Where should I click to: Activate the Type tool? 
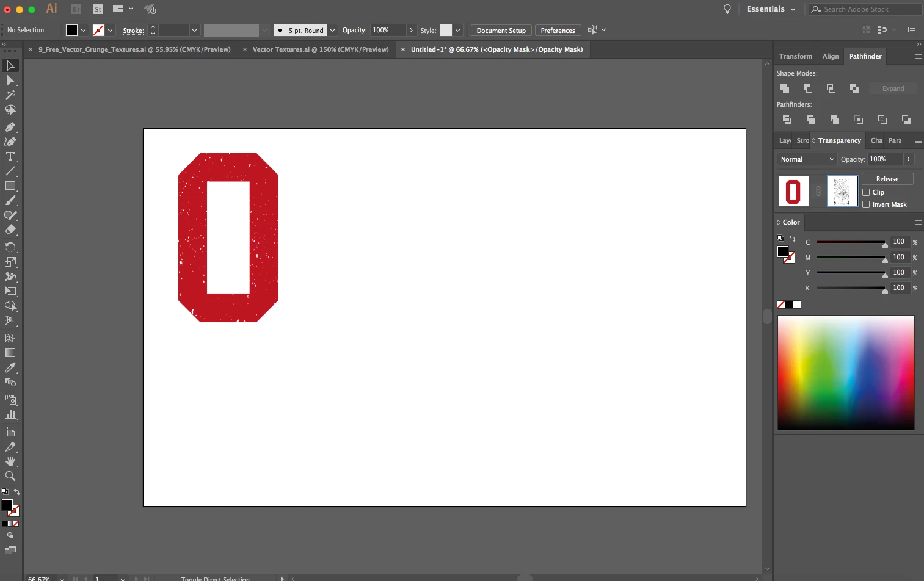point(10,156)
